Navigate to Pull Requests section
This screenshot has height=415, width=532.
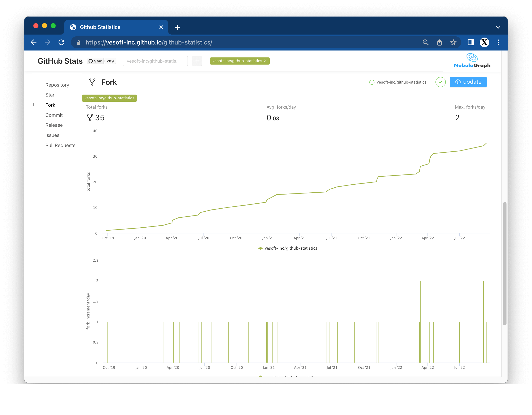[x=60, y=145]
